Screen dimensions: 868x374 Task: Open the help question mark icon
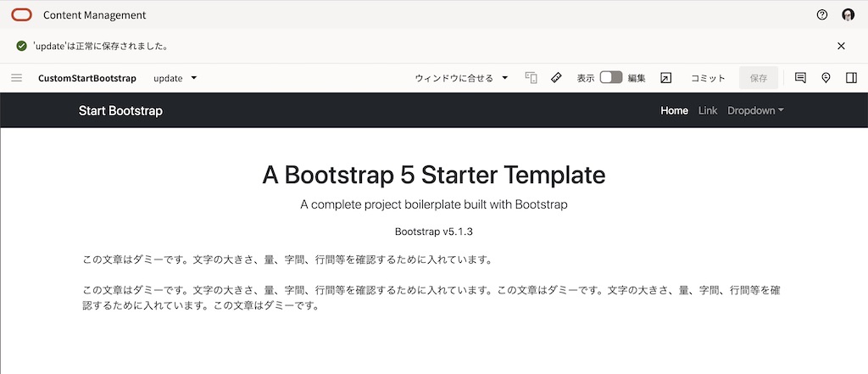[821, 14]
